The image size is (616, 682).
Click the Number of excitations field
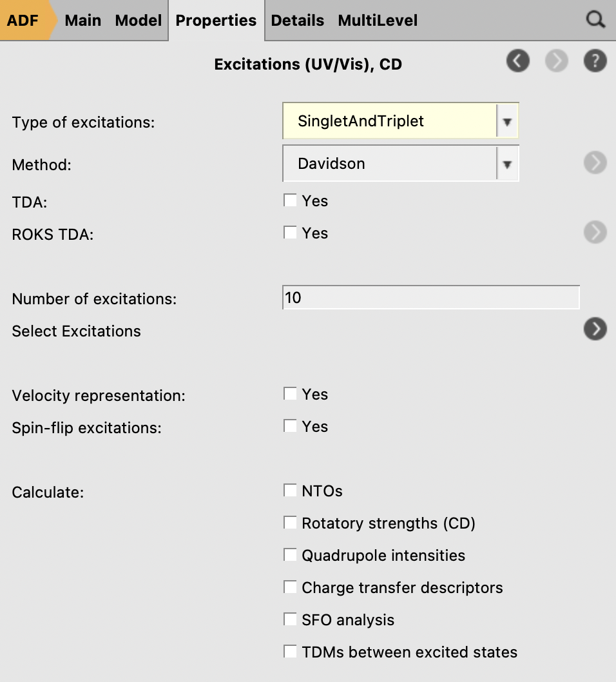pyautogui.click(x=430, y=298)
